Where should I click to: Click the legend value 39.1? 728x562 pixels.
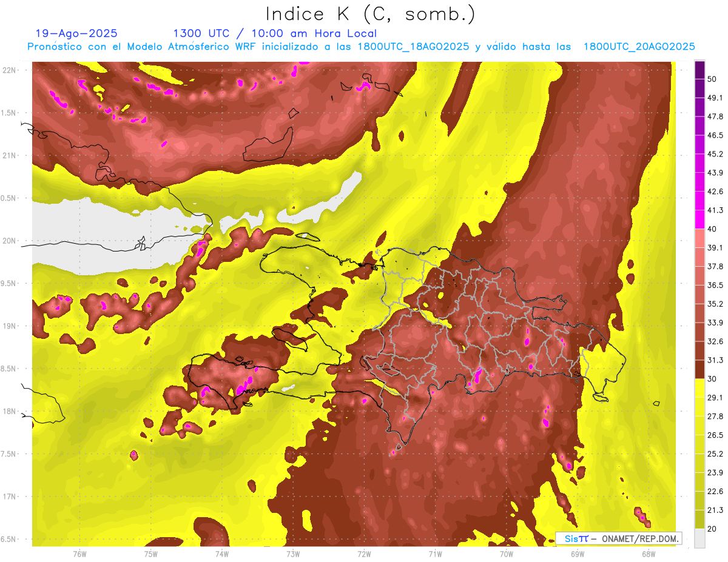(715, 247)
